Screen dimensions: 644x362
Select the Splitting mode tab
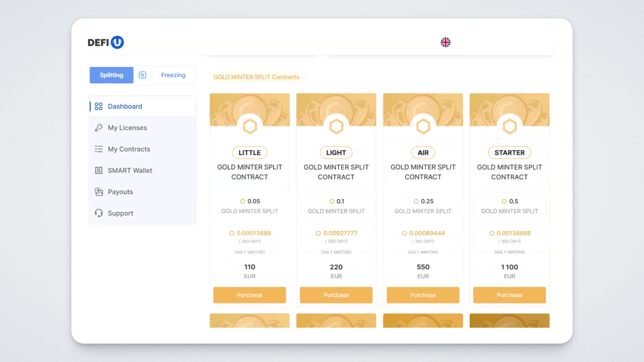(111, 75)
